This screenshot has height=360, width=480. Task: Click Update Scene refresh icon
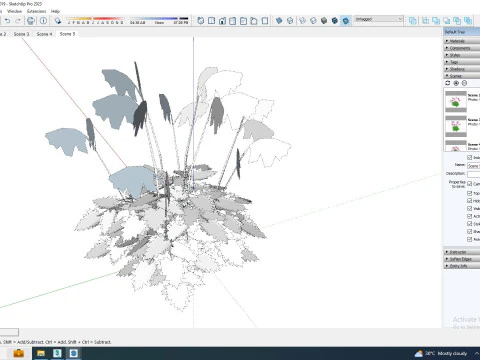448,83
